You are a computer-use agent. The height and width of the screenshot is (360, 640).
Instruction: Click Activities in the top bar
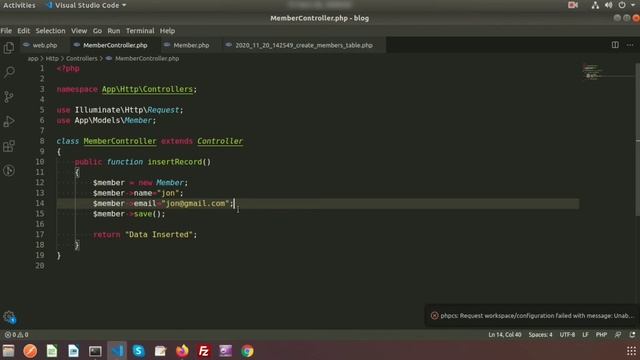click(x=19, y=5)
